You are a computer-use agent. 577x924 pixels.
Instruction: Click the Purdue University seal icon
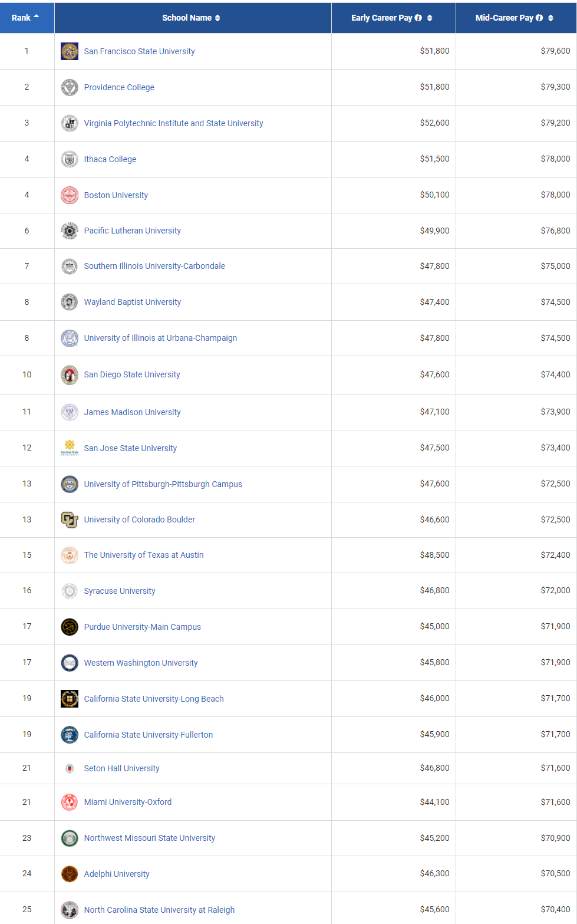[x=70, y=627]
